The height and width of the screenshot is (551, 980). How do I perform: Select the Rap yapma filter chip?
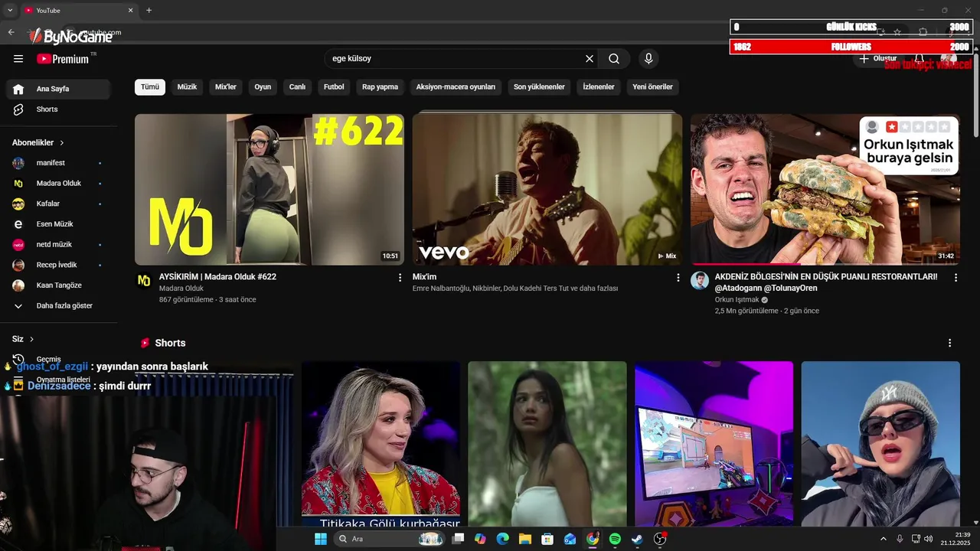[x=380, y=87]
